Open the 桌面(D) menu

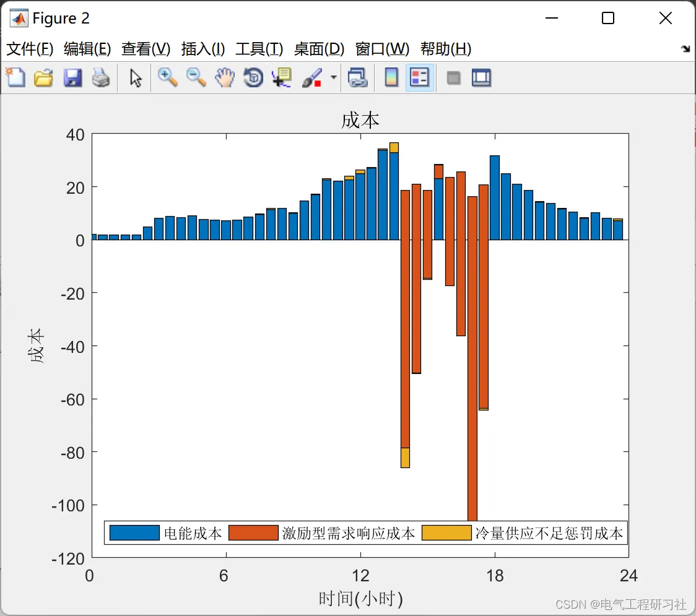coord(319,49)
